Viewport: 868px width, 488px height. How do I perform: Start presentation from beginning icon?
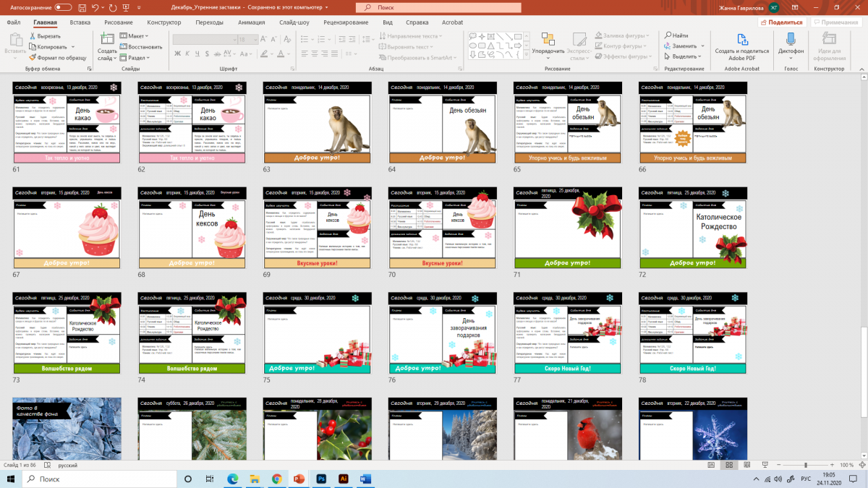coord(127,7)
